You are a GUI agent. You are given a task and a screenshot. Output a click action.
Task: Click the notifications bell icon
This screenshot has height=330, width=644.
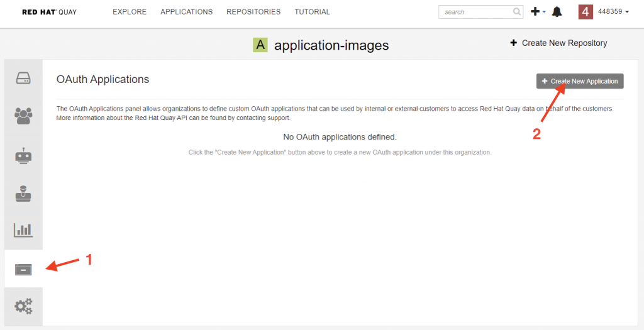[557, 12]
